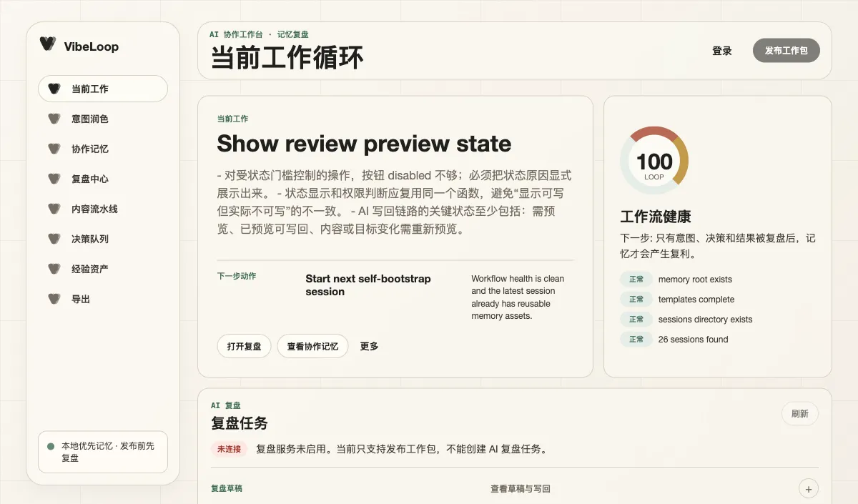Click the icon beside 当前工作

click(54, 89)
